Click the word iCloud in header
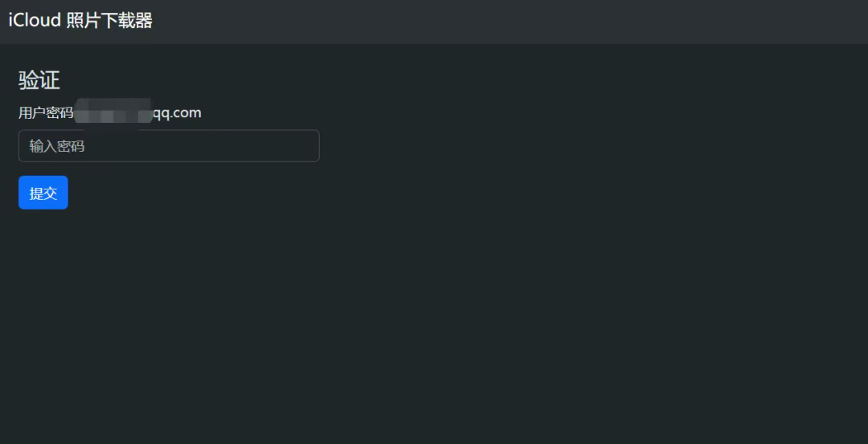 coord(35,21)
